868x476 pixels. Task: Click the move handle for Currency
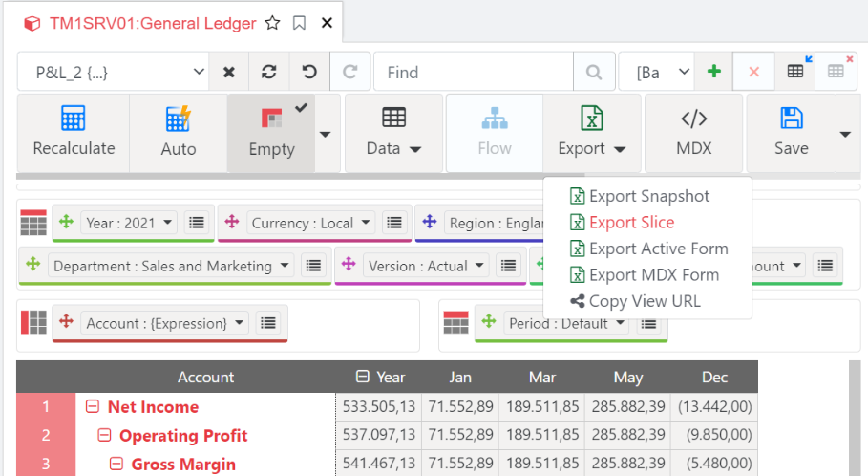[x=232, y=222]
